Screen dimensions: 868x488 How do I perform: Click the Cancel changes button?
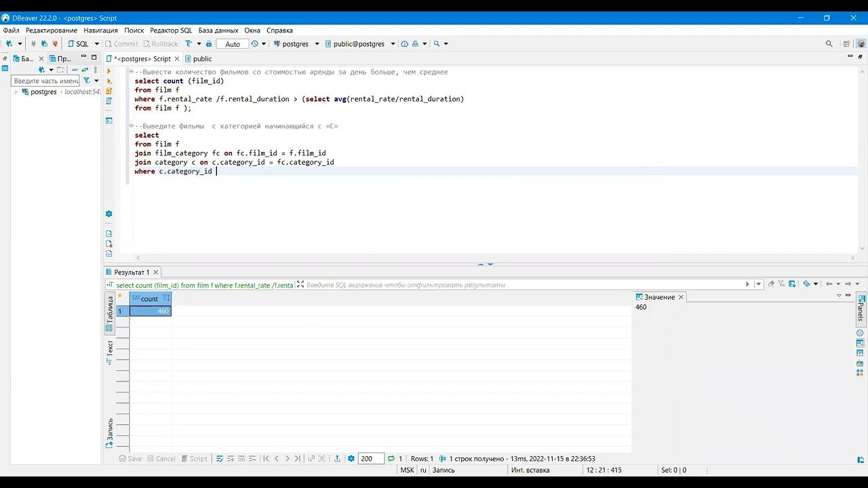click(x=161, y=459)
